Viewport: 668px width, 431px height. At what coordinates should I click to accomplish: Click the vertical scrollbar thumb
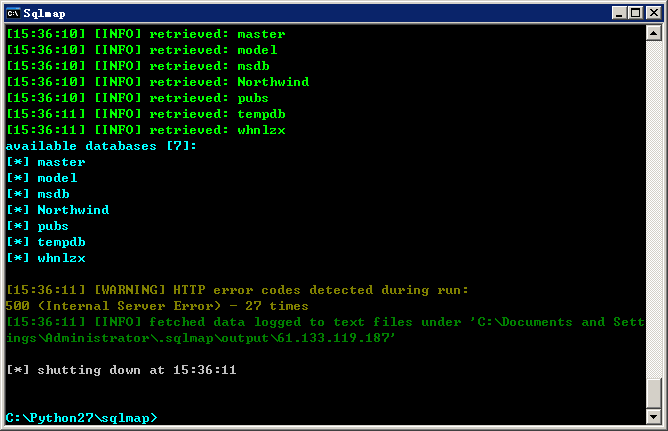(654, 393)
